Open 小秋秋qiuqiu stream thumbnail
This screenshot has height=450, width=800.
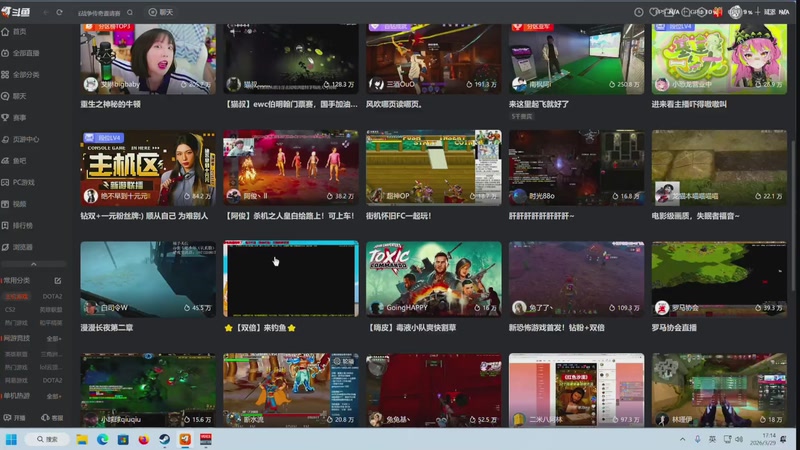click(x=148, y=390)
